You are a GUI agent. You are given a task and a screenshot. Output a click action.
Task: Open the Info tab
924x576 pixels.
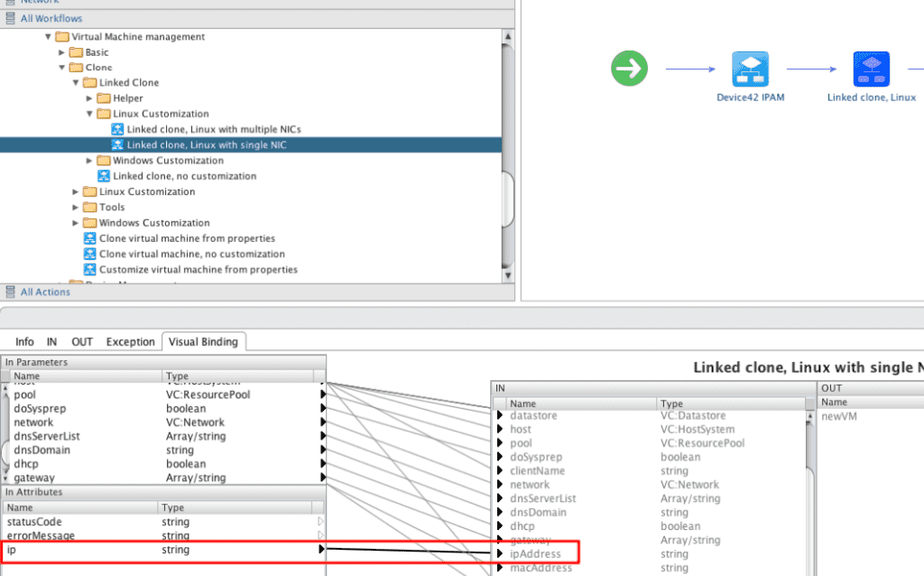(24, 341)
